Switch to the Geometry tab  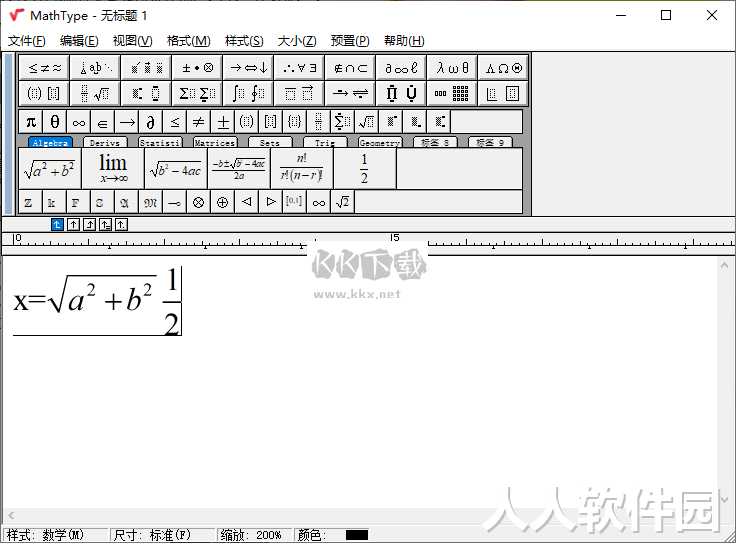tap(380, 142)
